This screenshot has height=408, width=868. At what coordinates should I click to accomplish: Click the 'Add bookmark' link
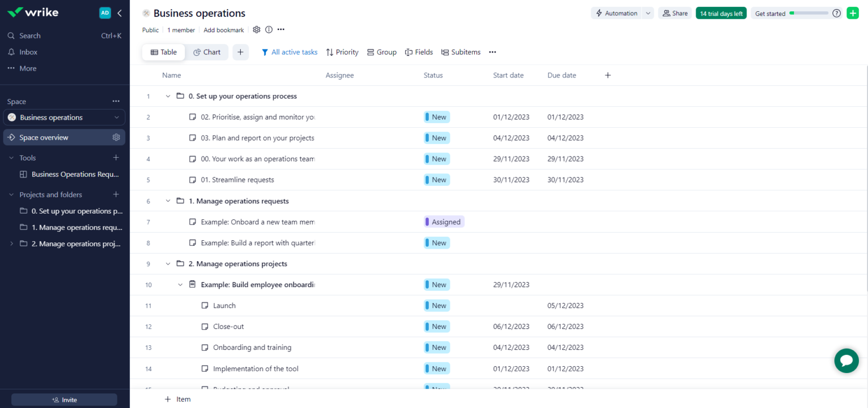[x=223, y=29]
